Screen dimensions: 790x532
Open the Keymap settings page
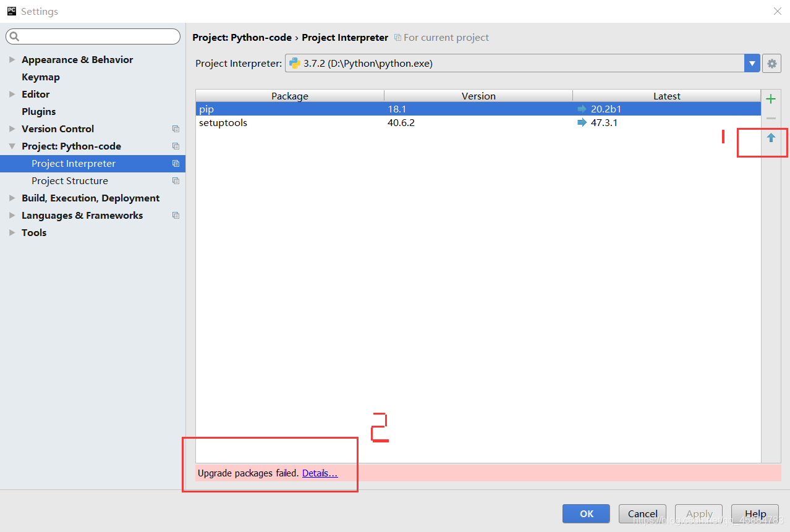[41, 77]
